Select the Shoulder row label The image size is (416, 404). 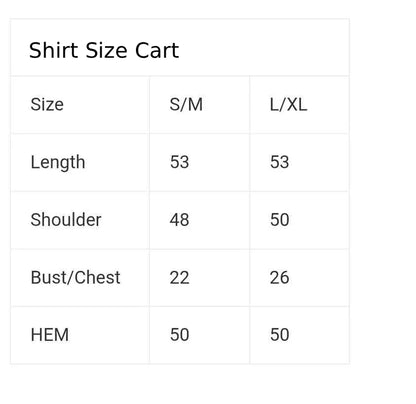[66, 220]
